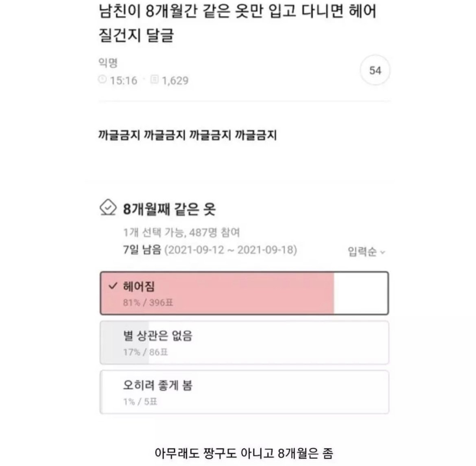
Task: Click the checkmark on 헤어짐 option
Action: [113, 286]
